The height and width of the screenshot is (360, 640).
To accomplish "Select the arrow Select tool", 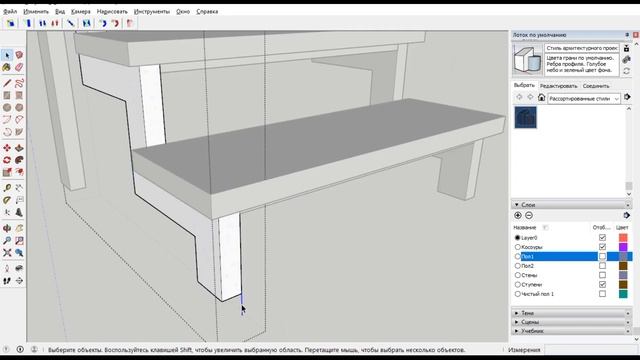I will pyautogui.click(x=7, y=55).
